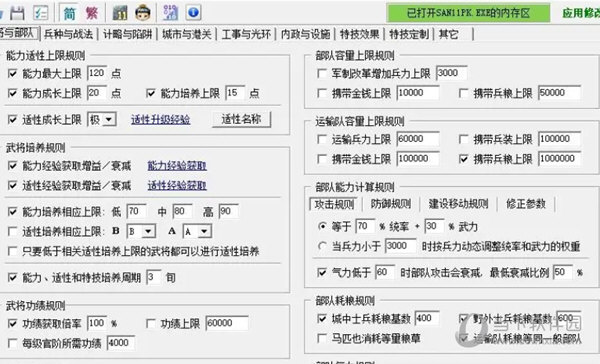Switch to Traditional Chinese with the 繁 icon

coord(91,13)
